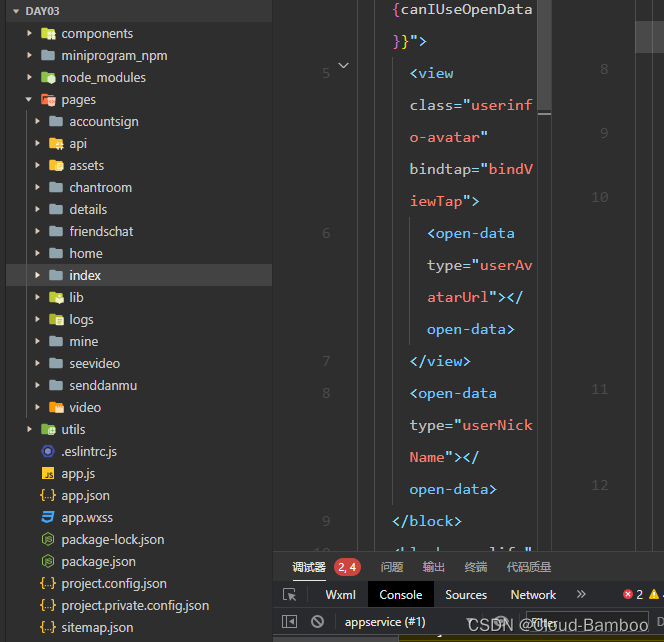Click the utils folder icon
This screenshot has height=642, width=664.
coord(48,429)
